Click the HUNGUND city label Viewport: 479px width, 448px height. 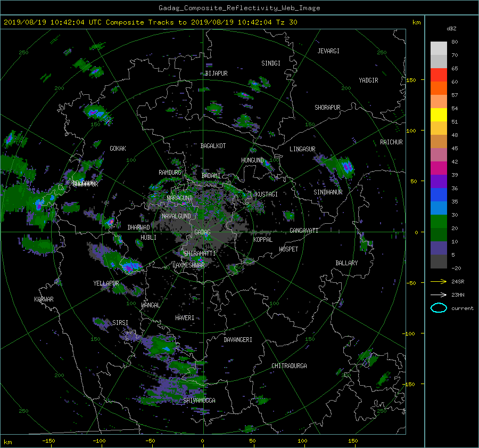tap(252, 160)
